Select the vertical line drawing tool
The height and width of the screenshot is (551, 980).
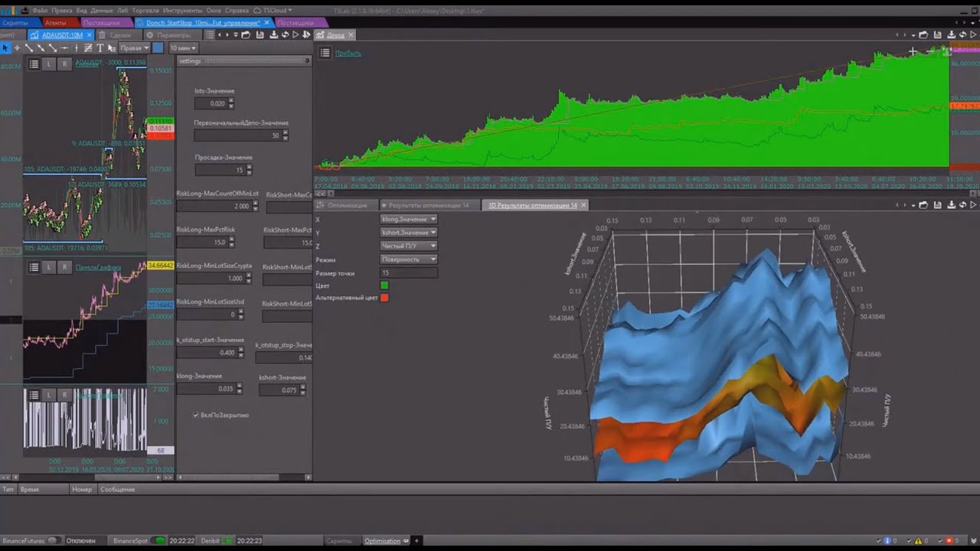point(76,48)
